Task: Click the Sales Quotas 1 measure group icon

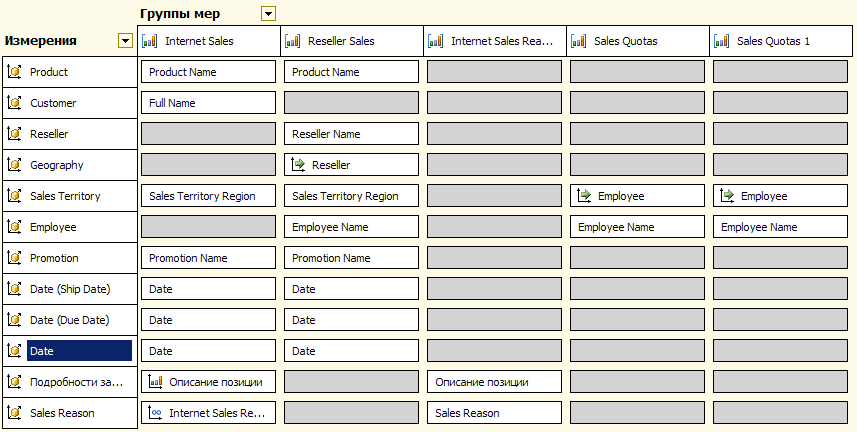Action: [x=721, y=41]
